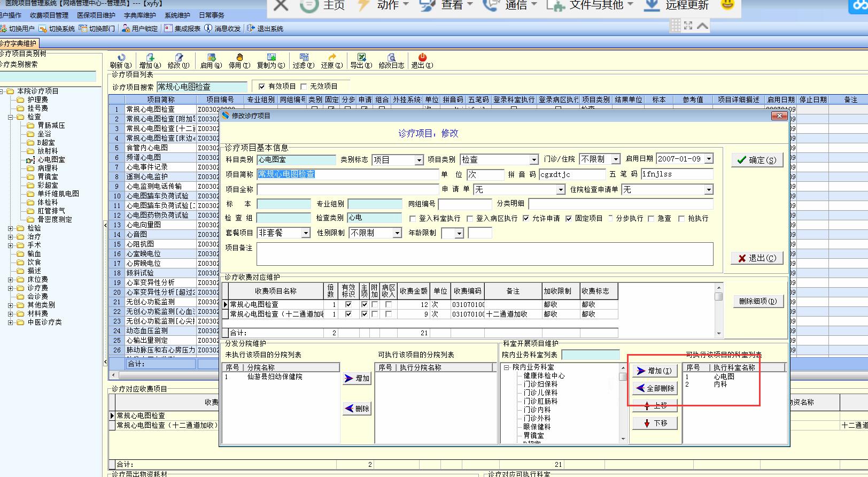Click the 还原 restore toolbar icon
Viewport: 868px width, 477px height.
[x=331, y=58]
